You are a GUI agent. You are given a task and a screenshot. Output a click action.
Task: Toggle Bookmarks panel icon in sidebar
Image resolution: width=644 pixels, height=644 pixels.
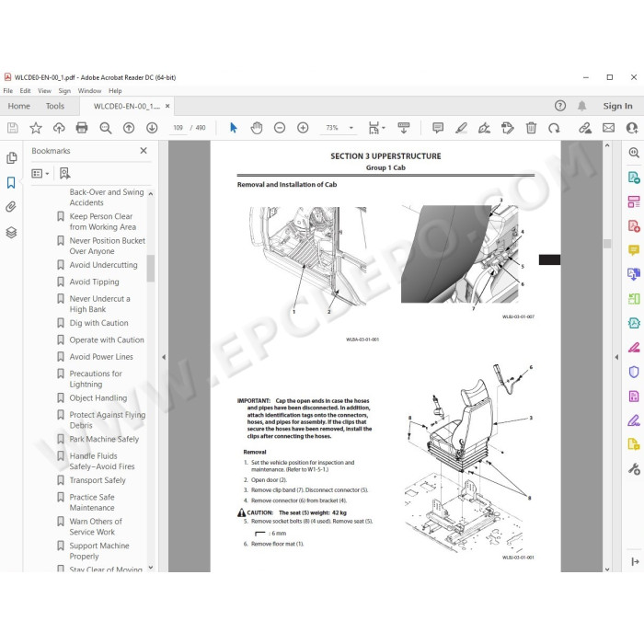coord(11,183)
